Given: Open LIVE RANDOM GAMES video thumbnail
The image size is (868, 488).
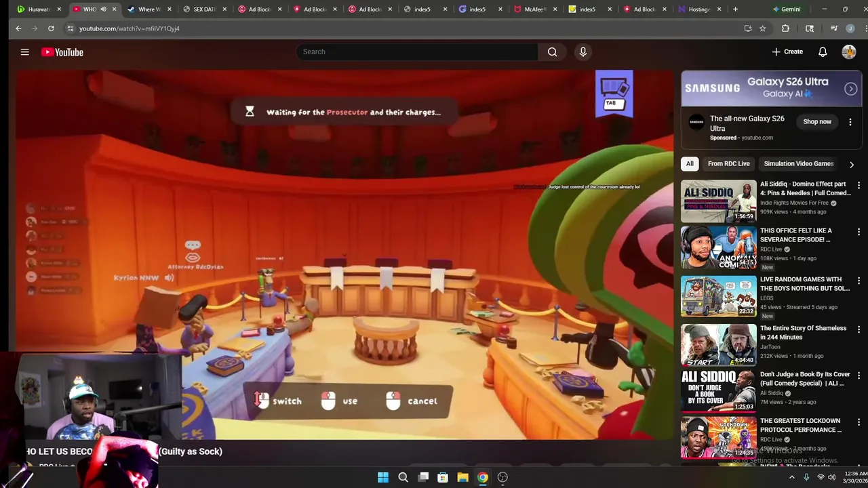Looking at the screenshot, I should pyautogui.click(x=718, y=296).
